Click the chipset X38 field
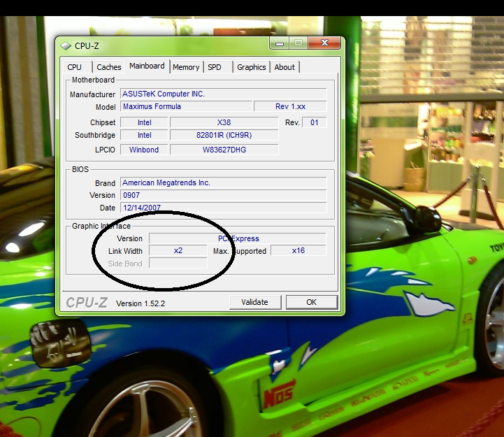Screen dimensions: 504x437 pyautogui.click(x=224, y=122)
